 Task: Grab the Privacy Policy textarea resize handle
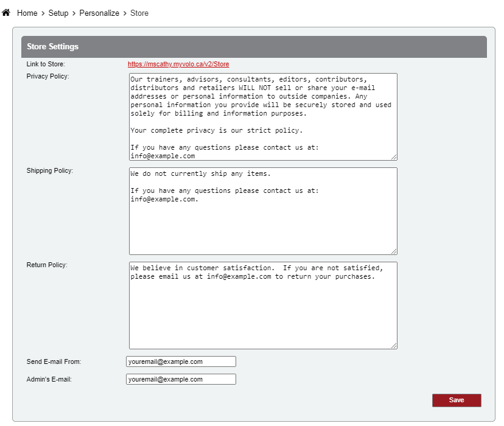pos(394,157)
